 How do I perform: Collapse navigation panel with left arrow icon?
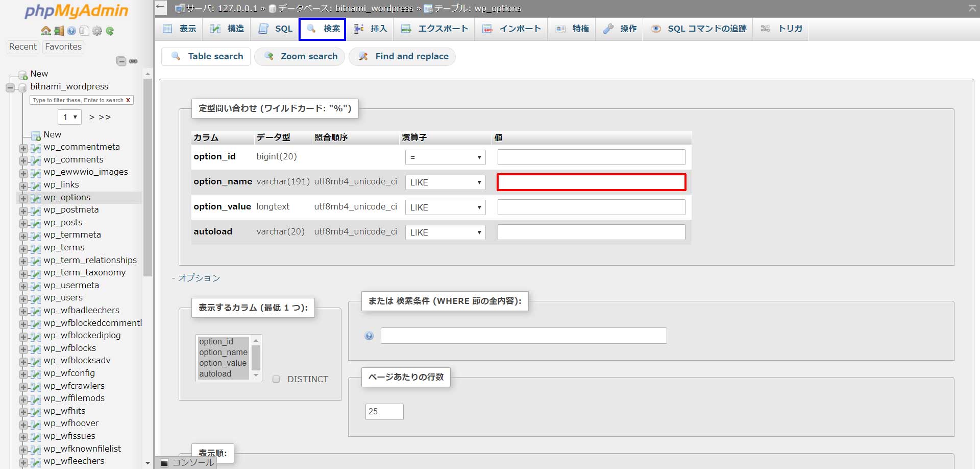[x=161, y=7]
